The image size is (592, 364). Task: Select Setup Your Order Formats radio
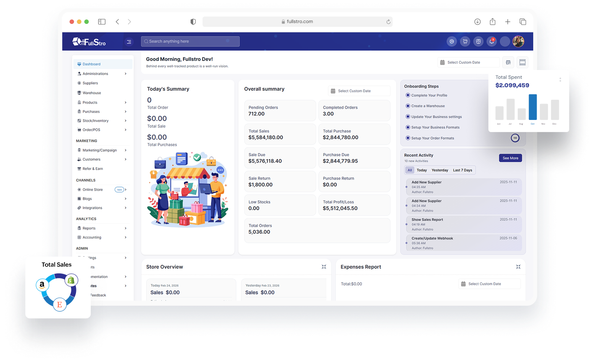click(408, 138)
